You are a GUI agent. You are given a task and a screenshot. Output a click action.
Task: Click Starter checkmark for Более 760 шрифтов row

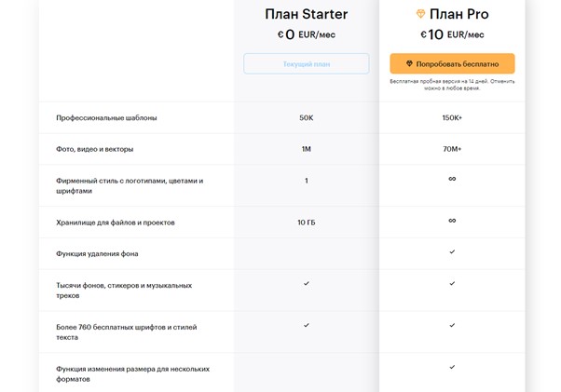point(307,325)
